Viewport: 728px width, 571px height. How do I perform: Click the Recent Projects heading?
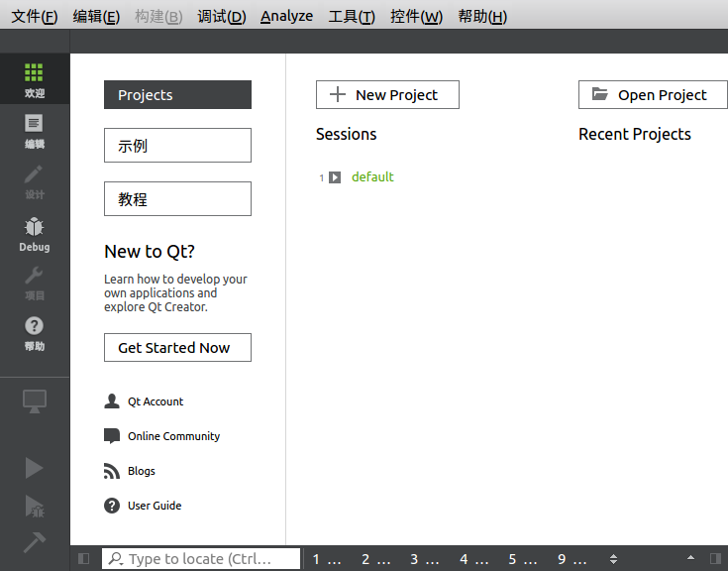pos(635,134)
